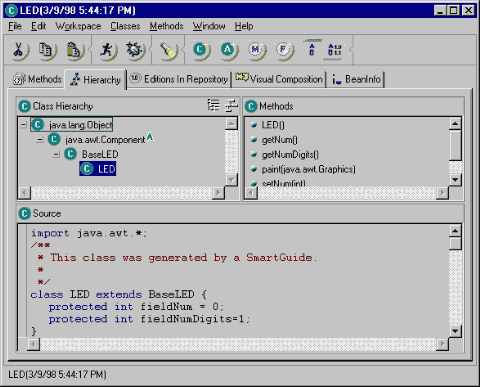Collapse the java.awt.Component tree node
480x387 pixels.
coord(40,140)
